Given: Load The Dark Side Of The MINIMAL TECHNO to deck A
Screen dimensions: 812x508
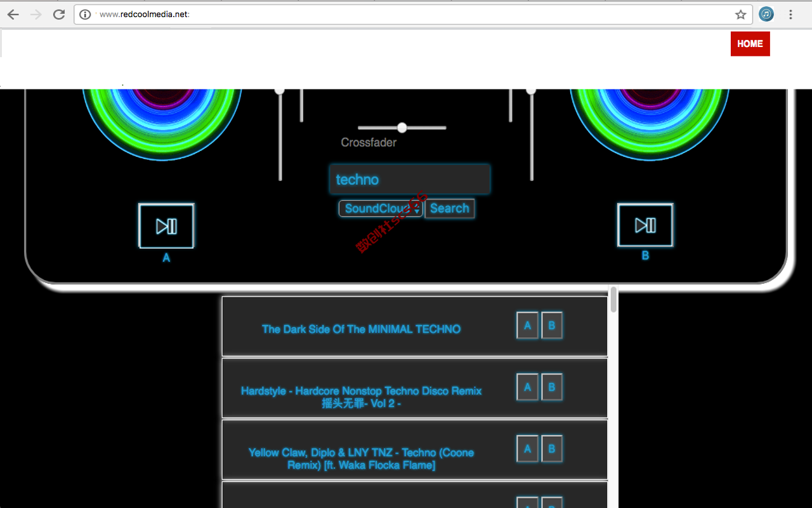Looking at the screenshot, I should point(527,326).
